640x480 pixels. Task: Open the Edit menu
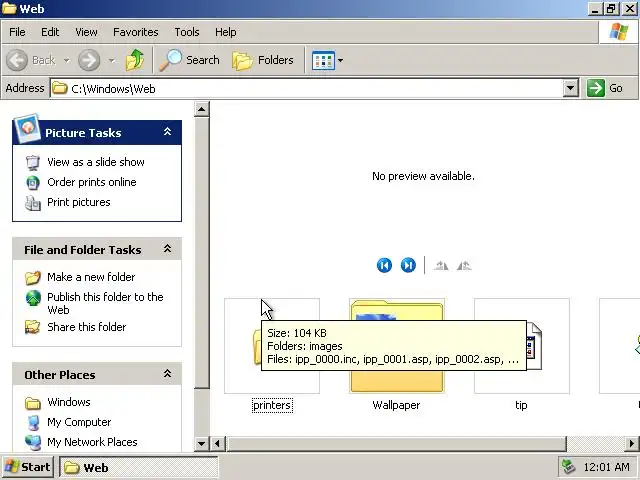(x=50, y=32)
